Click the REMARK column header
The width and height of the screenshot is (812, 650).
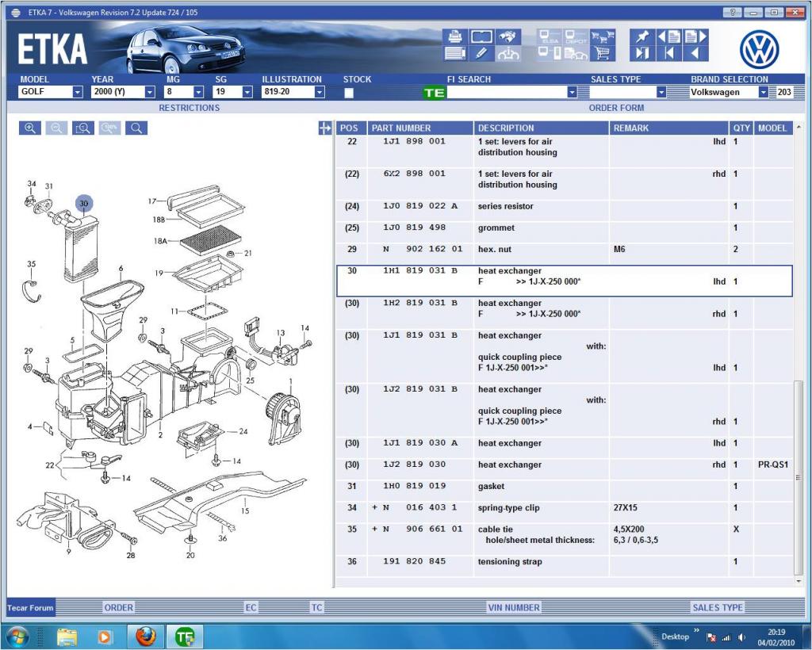coord(668,128)
